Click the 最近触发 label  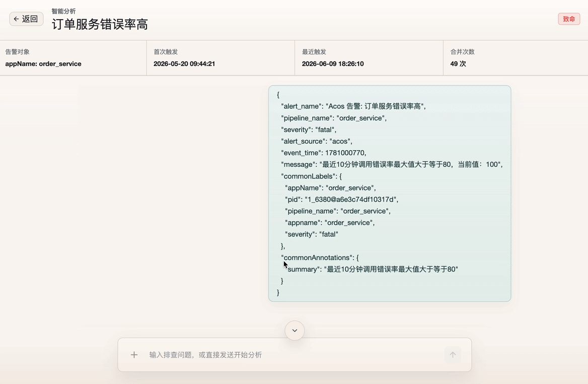tap(314, 52)
